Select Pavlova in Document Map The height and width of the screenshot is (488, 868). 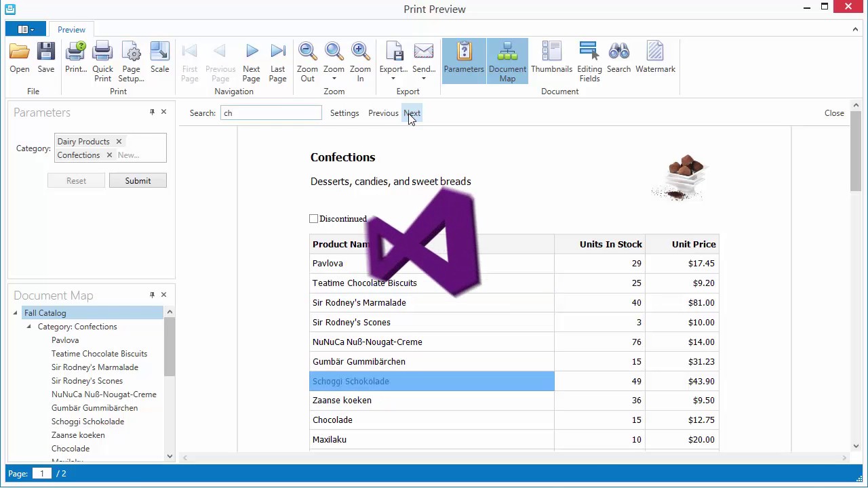[65, 340]
